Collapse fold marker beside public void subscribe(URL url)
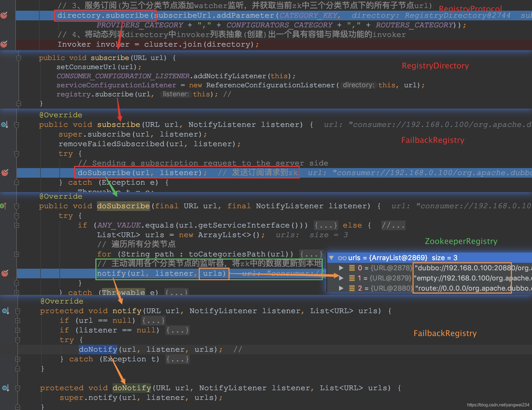The image size is (532, 410). click(x=18, y=58)
